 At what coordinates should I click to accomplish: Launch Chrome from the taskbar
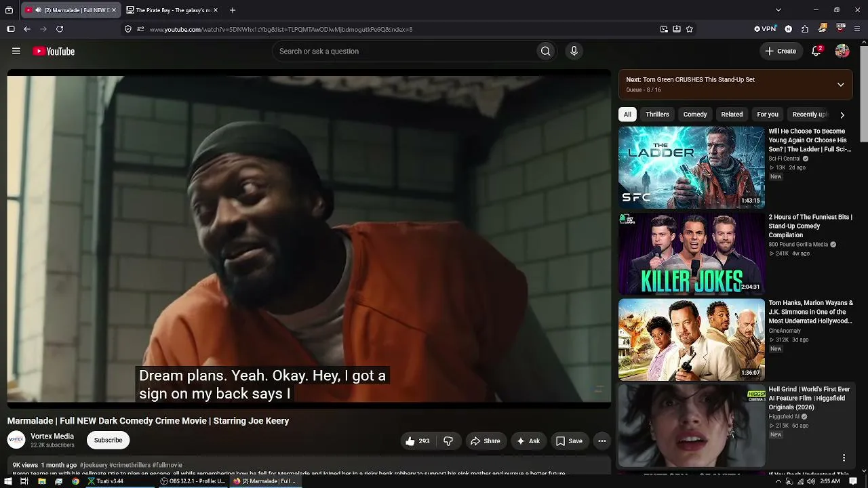pos(75,481)
